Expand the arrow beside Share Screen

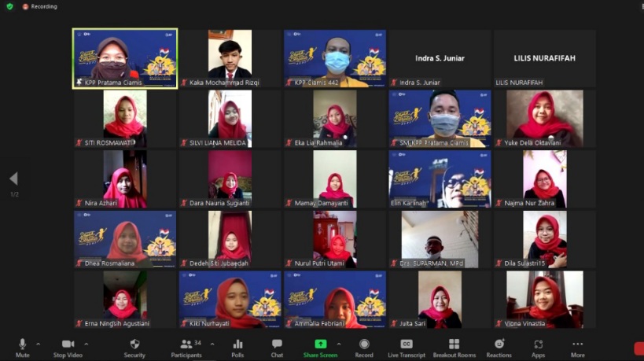click(x=339, y=344)
